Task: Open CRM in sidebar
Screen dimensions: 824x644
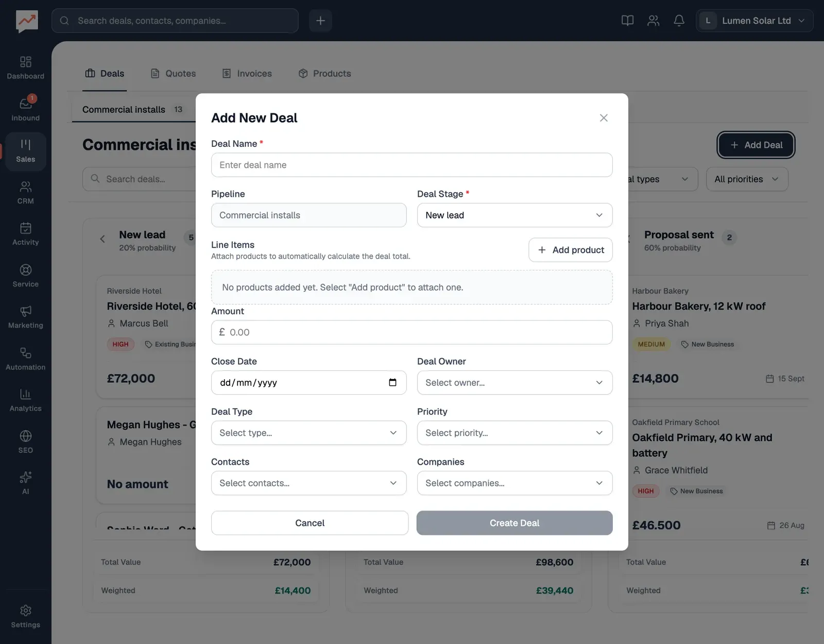Action: point(25,193)
